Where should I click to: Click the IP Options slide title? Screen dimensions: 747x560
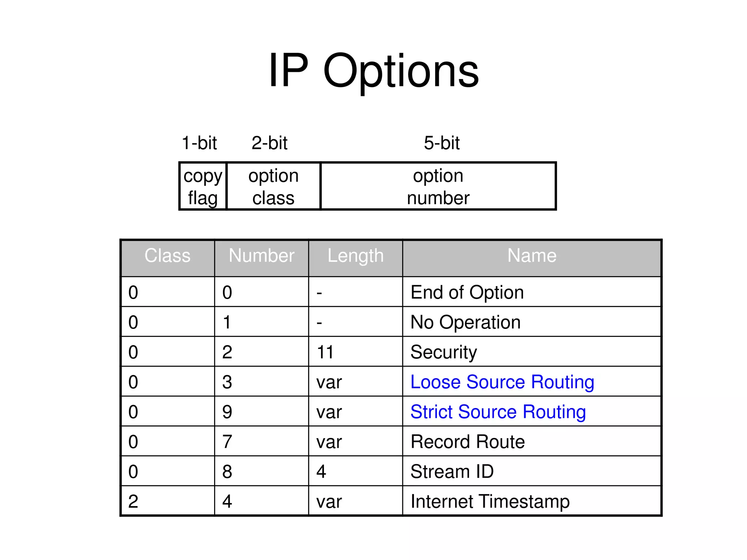point(373,70)
